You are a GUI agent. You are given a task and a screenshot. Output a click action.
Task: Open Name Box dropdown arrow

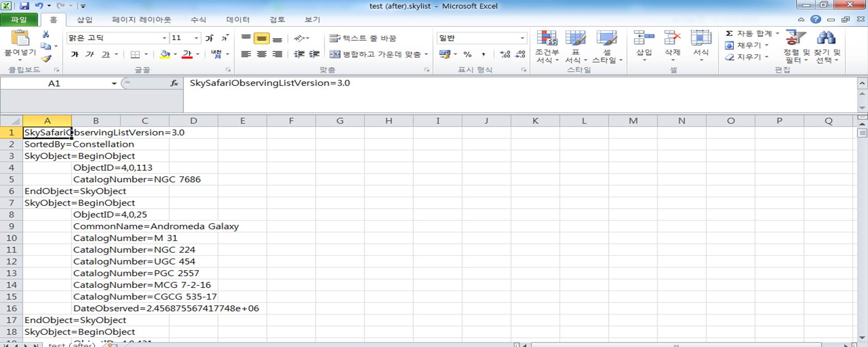click(114, 83)
